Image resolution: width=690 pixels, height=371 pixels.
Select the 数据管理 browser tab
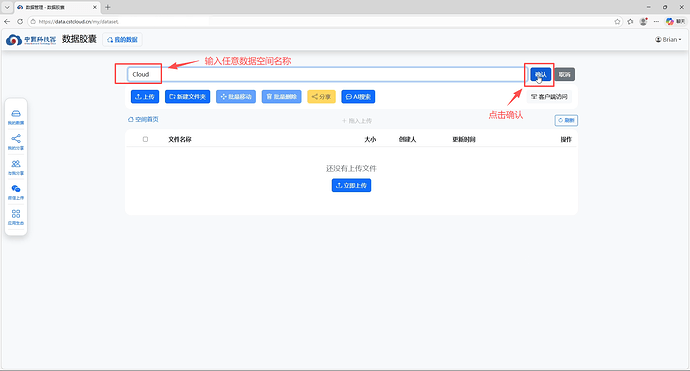pos(56,7)
